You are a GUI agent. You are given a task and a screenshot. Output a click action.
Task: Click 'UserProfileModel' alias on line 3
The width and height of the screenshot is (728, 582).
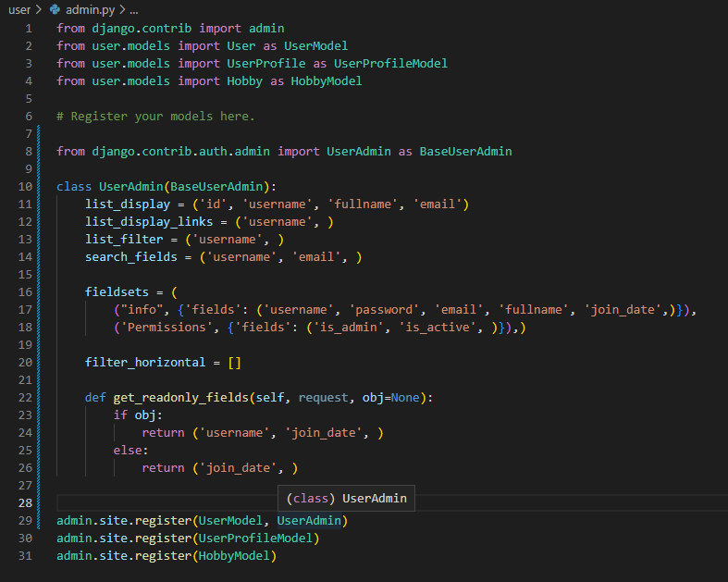click(x=390, y=64)
